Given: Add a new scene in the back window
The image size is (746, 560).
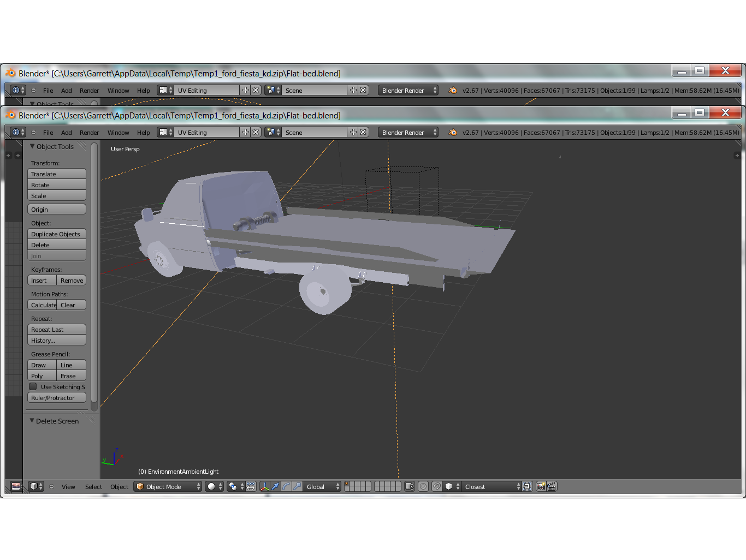Looking at the screenshot, I should point(353,90).
